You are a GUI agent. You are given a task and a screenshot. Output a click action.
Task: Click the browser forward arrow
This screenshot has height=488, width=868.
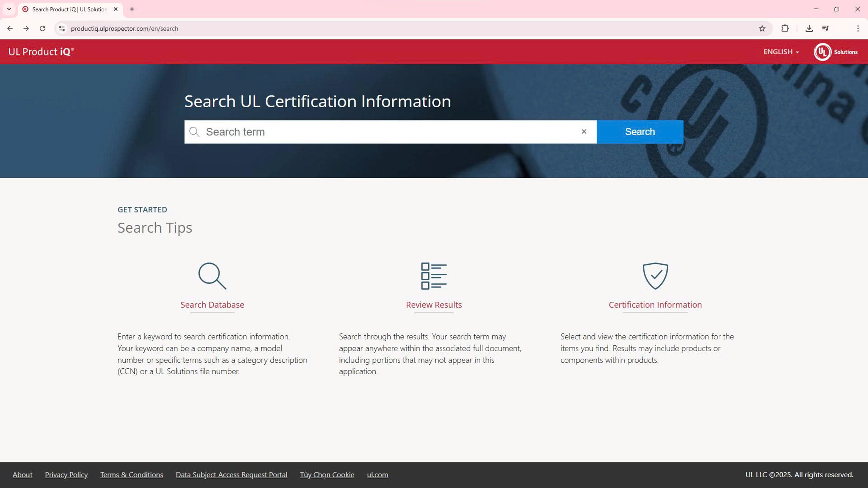[26, 29]
